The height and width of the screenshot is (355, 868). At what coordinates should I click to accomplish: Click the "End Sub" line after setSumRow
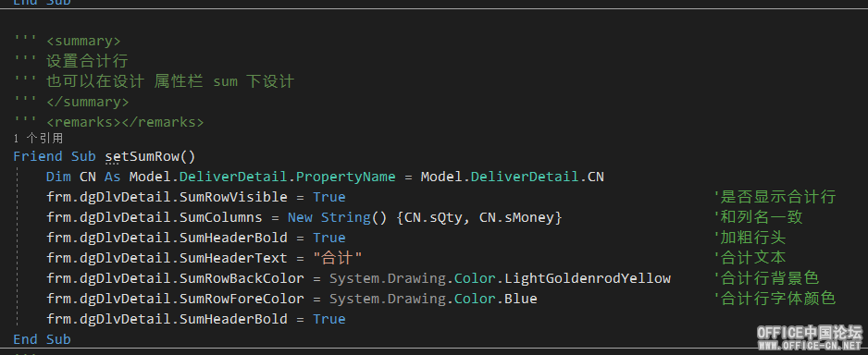42,339
